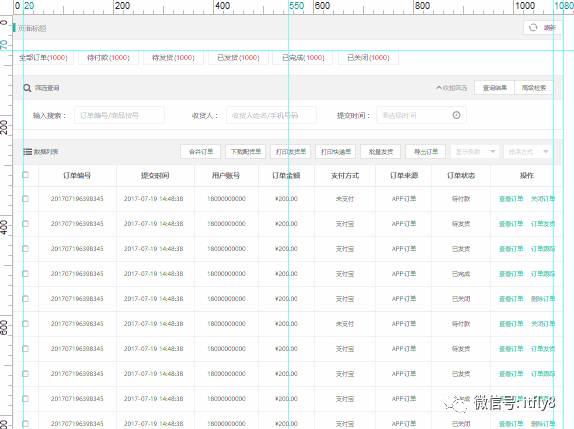The height and width of the screenshot is (429, 574).
Task: Open the 已关闭(1000) tab
Action: (368, 58)
